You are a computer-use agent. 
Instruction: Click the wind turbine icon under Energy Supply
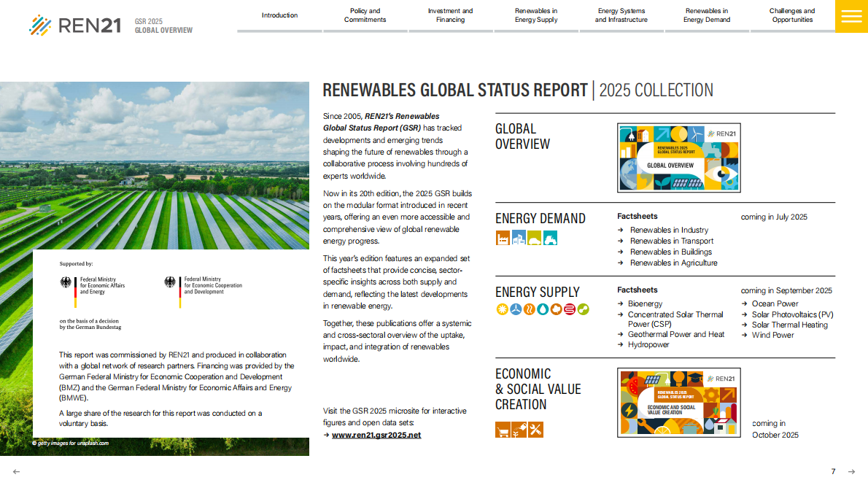click(516, 309)
